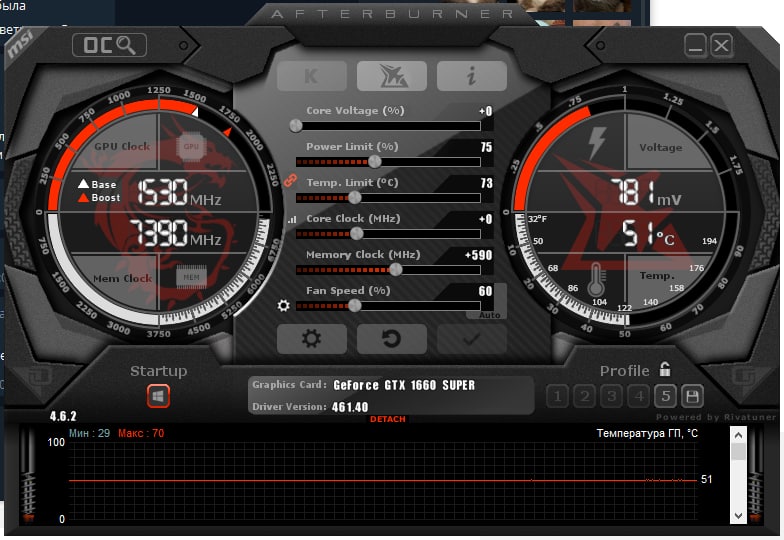Click the Kombustor K button
This screenshot has height=540, width=784.
coord(312,76)
